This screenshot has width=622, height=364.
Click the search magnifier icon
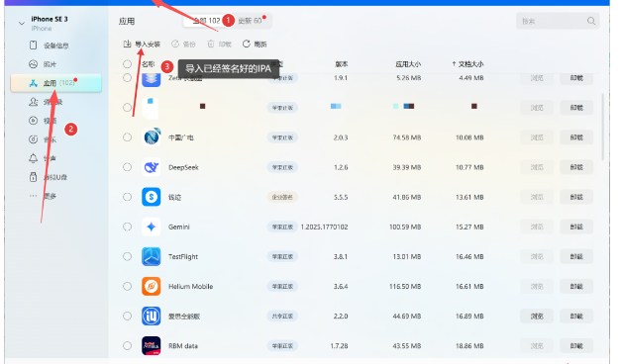point(591,21)
